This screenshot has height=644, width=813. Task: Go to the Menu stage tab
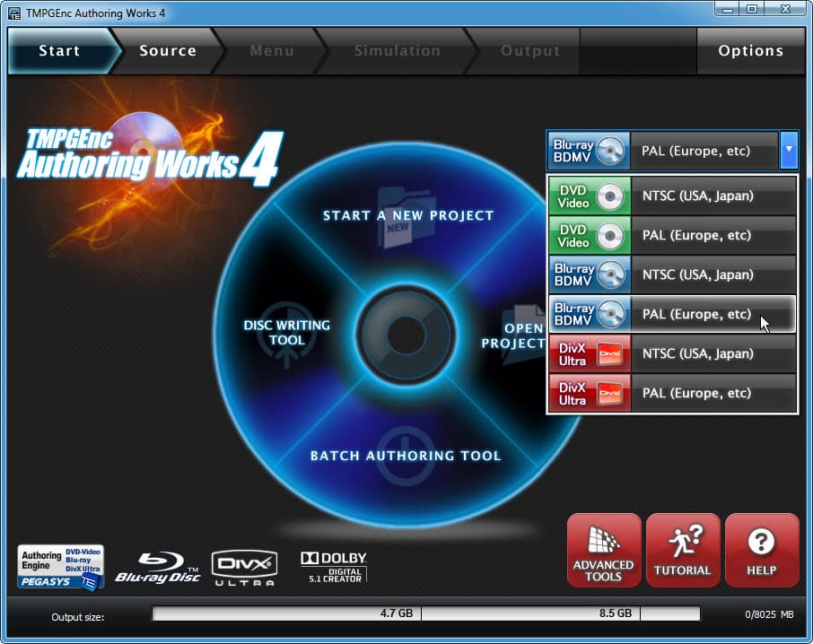[x=272, y=51]
